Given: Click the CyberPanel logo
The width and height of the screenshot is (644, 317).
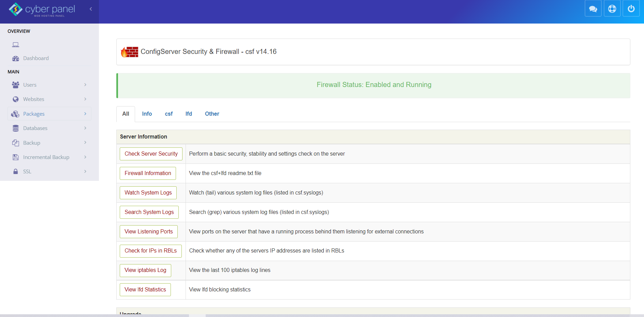Looking at the screenshot, I should click(42, 10).
